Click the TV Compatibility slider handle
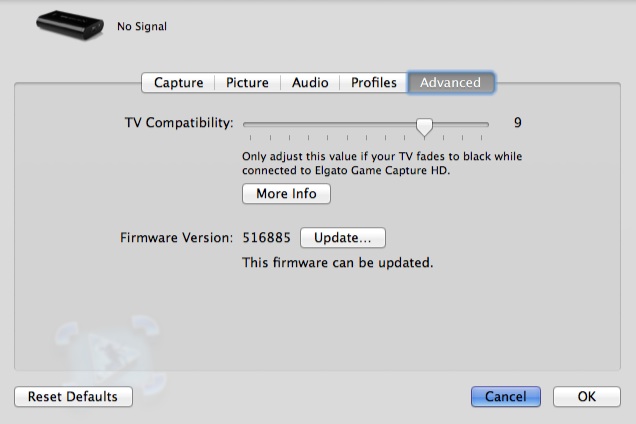 (425, 126)
